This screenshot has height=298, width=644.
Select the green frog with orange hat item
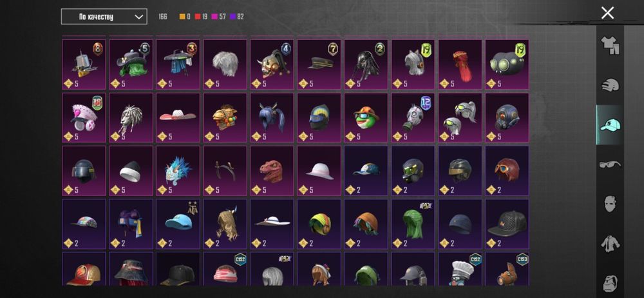point(366,118)
